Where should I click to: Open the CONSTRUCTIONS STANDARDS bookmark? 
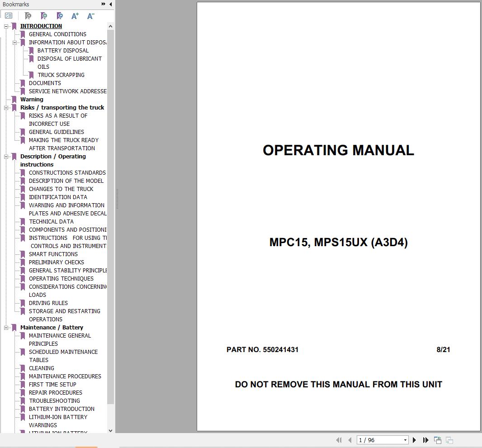pos(67,172)
